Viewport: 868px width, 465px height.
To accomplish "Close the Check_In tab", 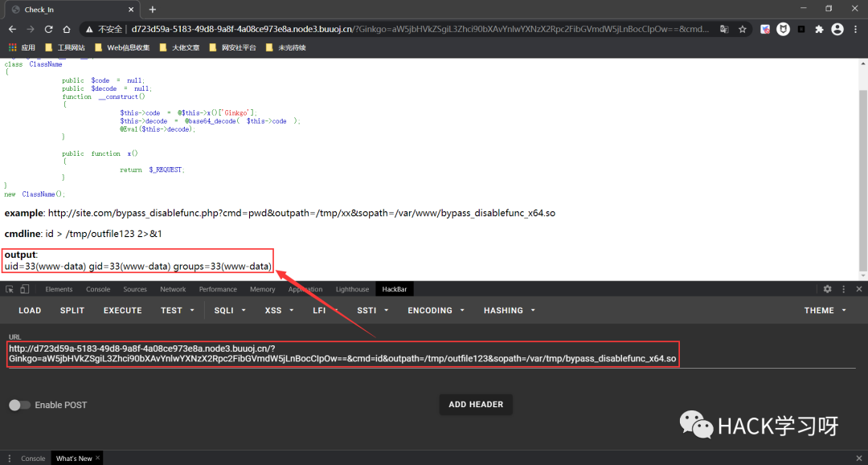I will pyautogui.click(x=131, y=10).
